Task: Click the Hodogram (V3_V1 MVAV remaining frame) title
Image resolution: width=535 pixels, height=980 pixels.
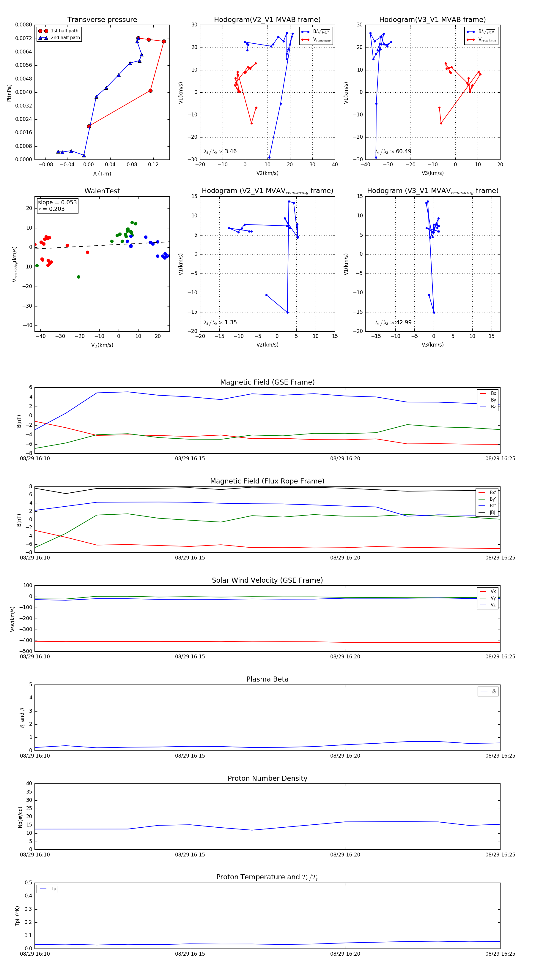Action: tap(432, 191)
